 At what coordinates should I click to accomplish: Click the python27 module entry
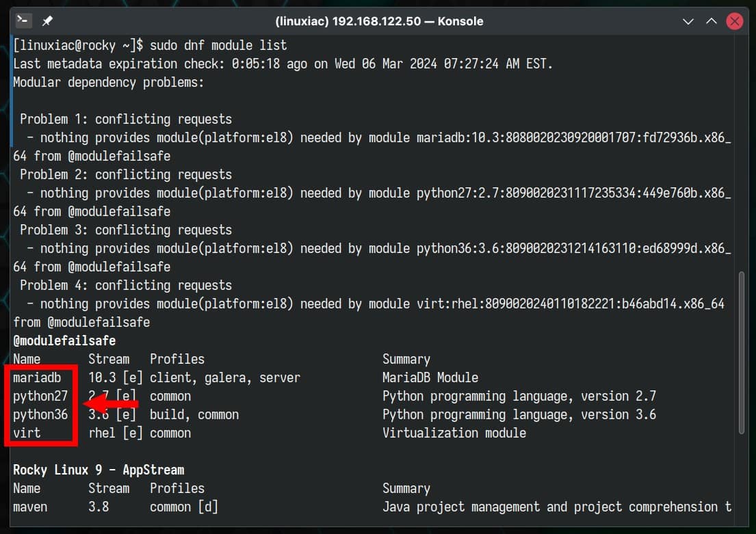click(x=40, y=395)
